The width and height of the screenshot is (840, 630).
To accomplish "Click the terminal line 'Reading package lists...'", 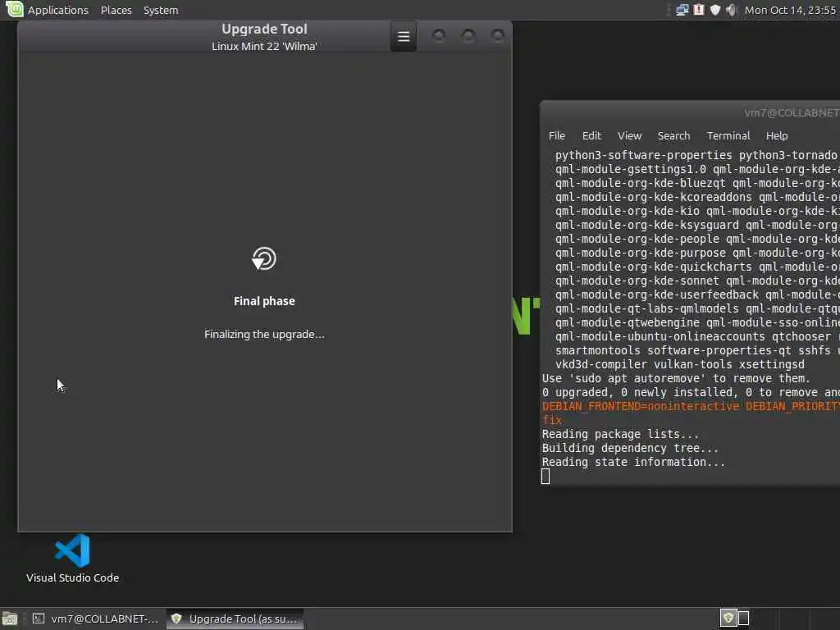I will click(620, 434).
